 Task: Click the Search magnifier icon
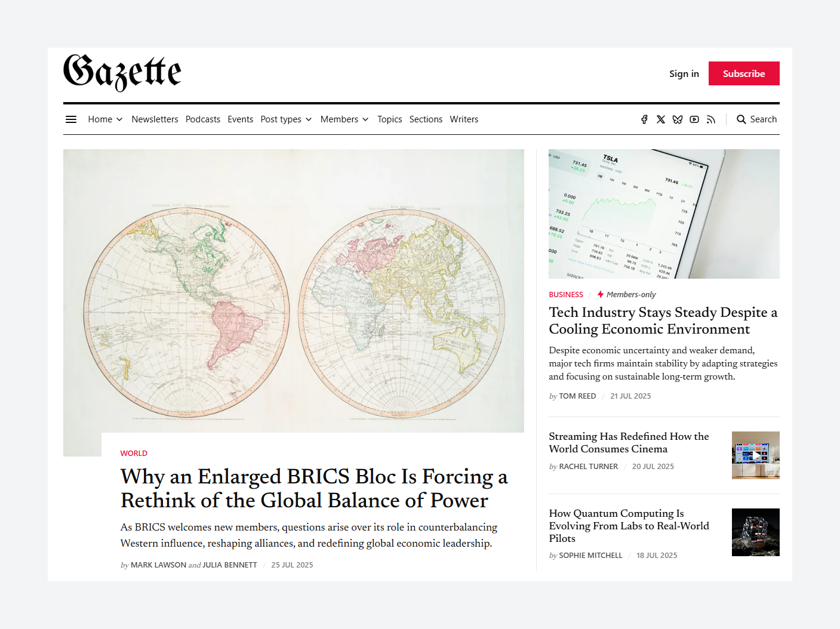coord(741,119)
